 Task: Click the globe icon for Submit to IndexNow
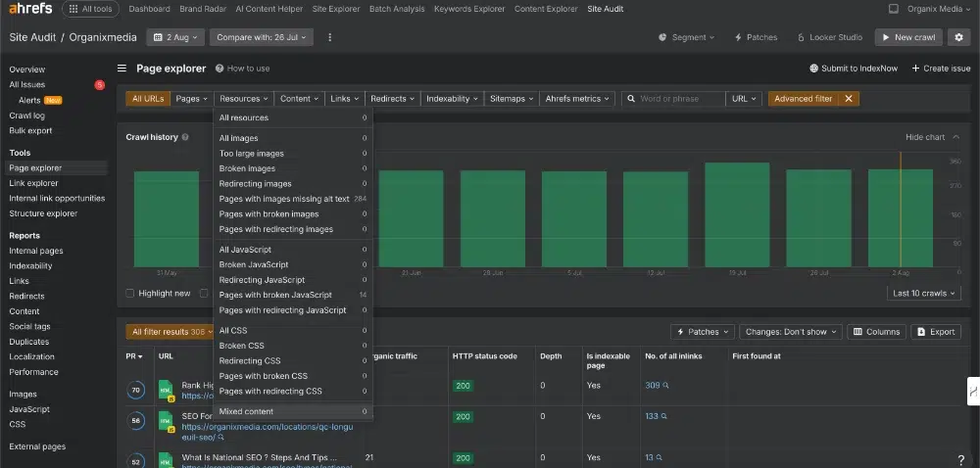tap(813, 69)
